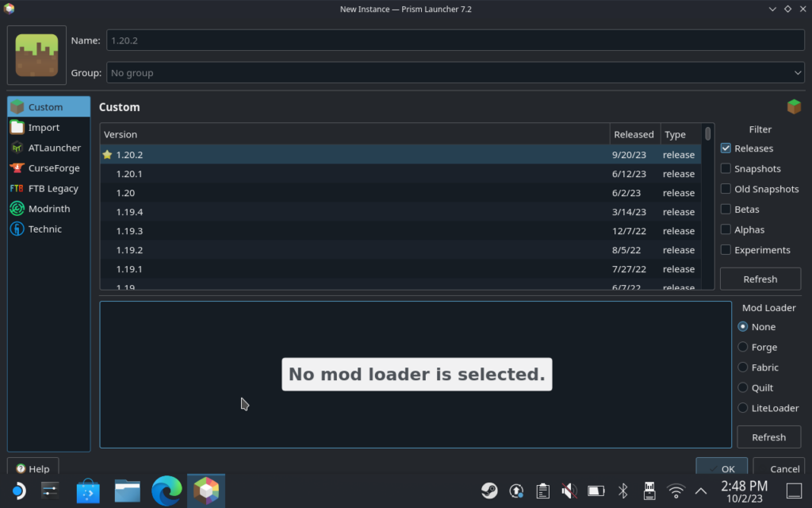The height and width of the screenshot is (508, 812).
Task: Enable the Snapshots filter
Action: point(726,168)
